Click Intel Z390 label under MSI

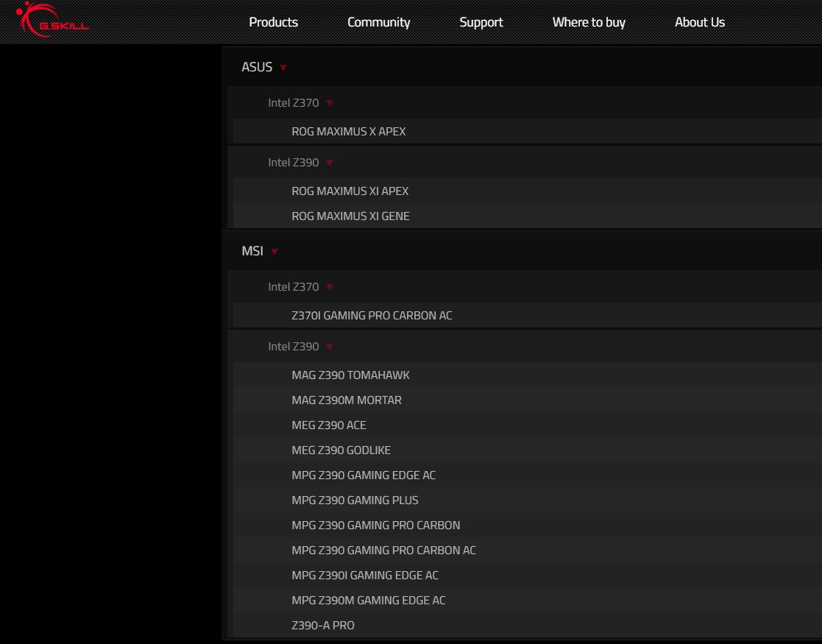pos(293,347)
